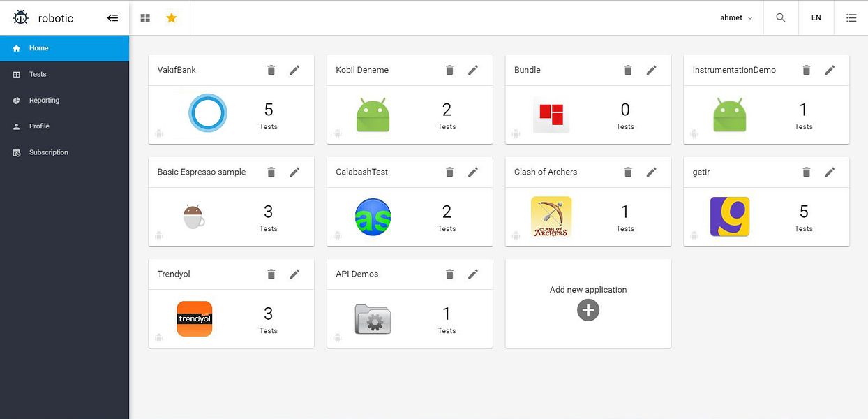Delete the getir application
The width and height of the screenshot is (868, 419).
click(x=807, y=172)
